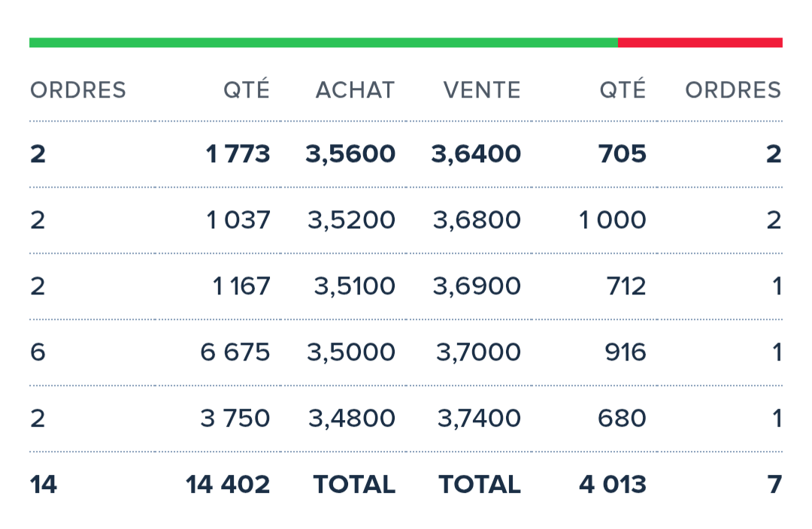Click the red sell portion of the bar
The image size is (812, 529).
pos(700,42)
